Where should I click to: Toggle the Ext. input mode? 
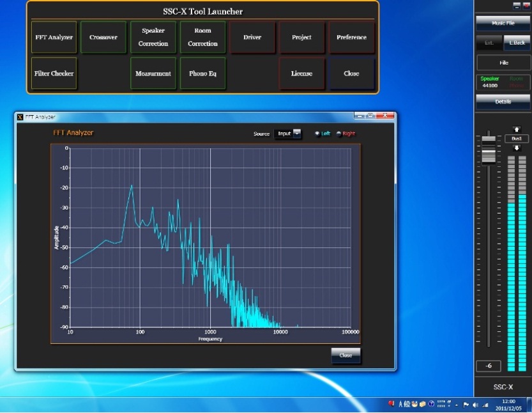[x=489, y=42]
